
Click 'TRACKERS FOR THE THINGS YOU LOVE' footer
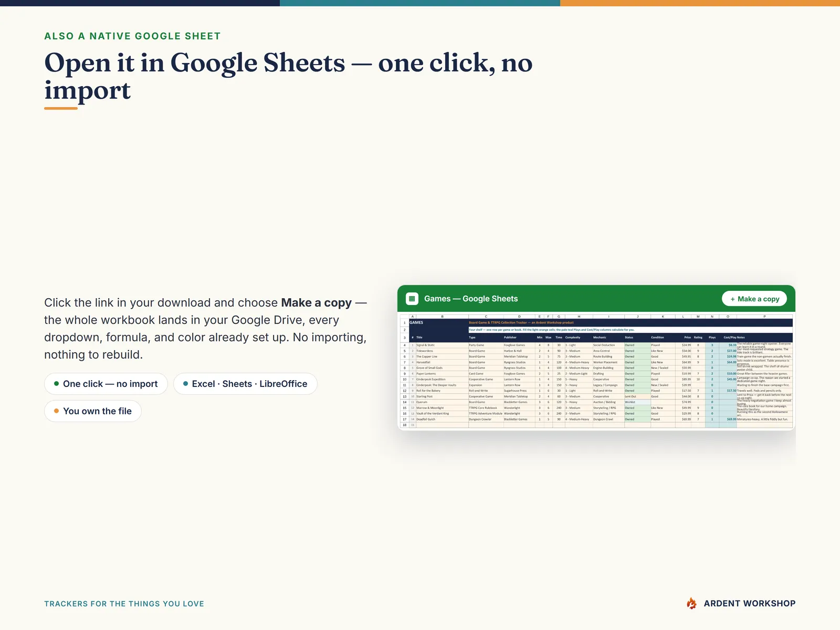pyautogui.click(x=124, y=604)
